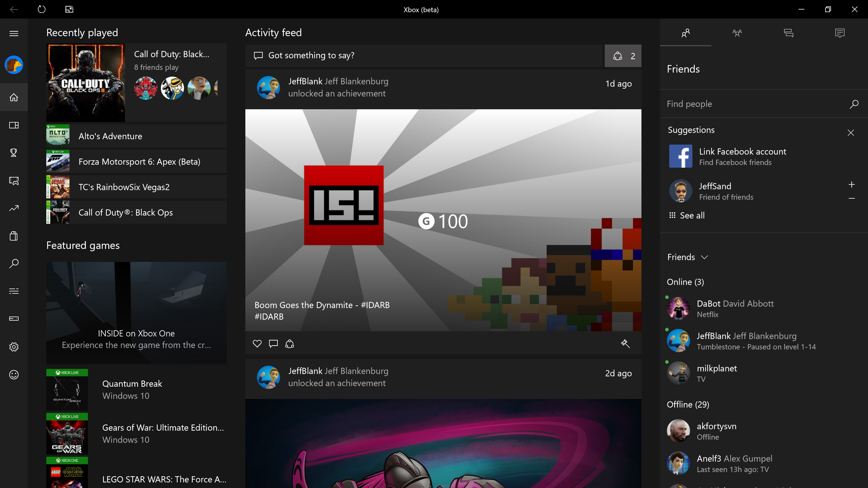
Task: Switch to the Activity alerts tab
Action: coord(840,33)
